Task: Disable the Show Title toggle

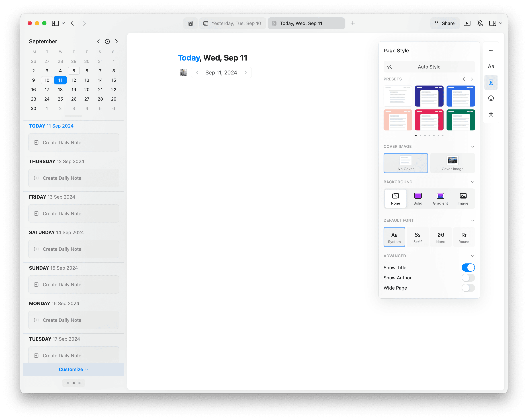Action: pyautogui.click(x=468, y=268)
